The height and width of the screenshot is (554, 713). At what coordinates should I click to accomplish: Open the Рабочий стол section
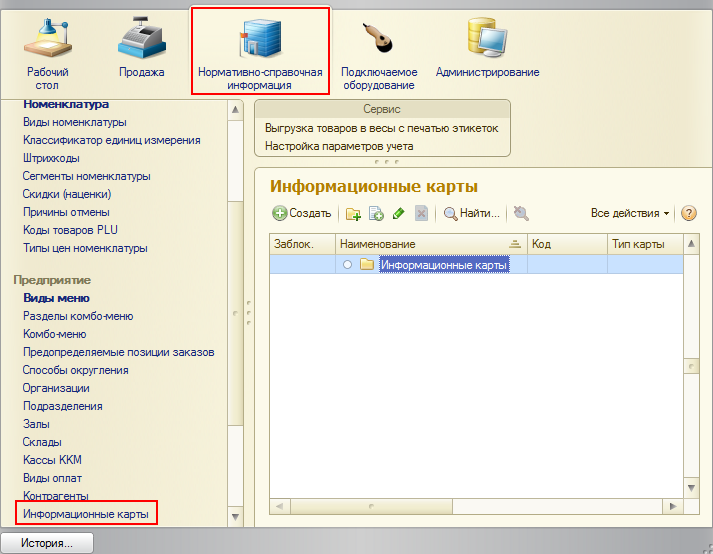48,50
